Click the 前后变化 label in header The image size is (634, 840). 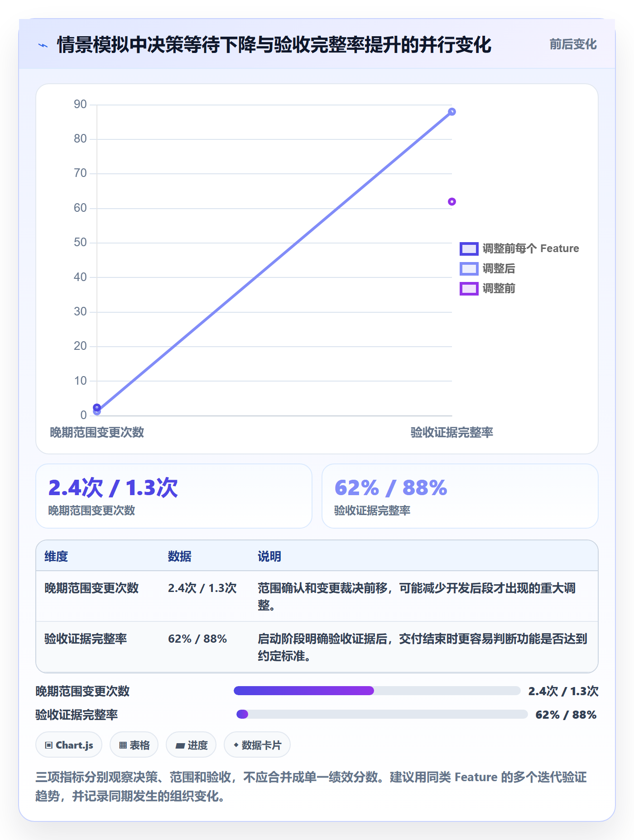(x=573, y=44)
